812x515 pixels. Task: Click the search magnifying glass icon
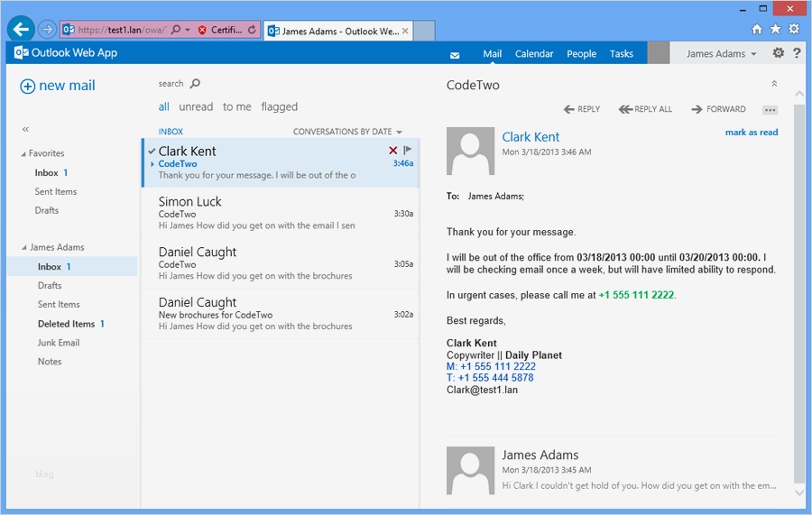click(x=195, y=83)
